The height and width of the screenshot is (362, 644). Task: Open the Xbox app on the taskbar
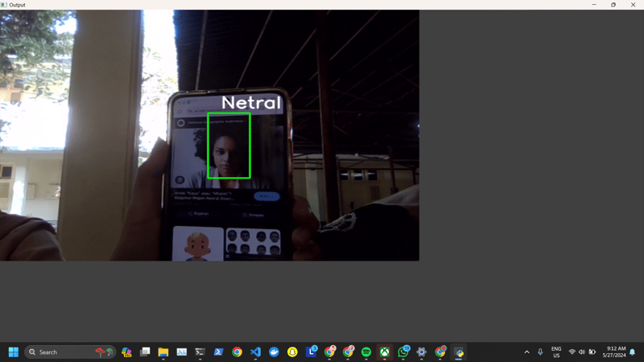(x=385, y=352)
